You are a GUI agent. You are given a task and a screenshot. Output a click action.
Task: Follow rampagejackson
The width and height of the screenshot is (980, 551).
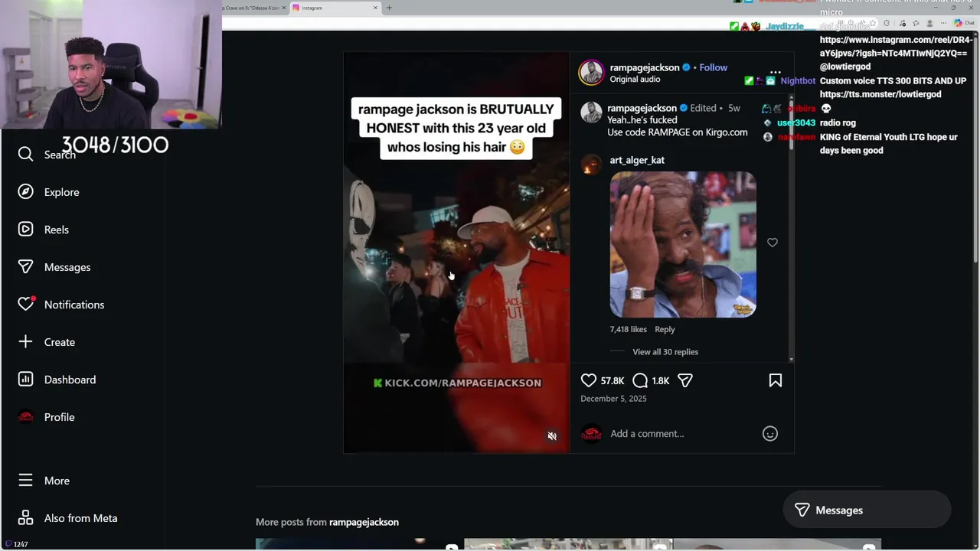point(714,67)
